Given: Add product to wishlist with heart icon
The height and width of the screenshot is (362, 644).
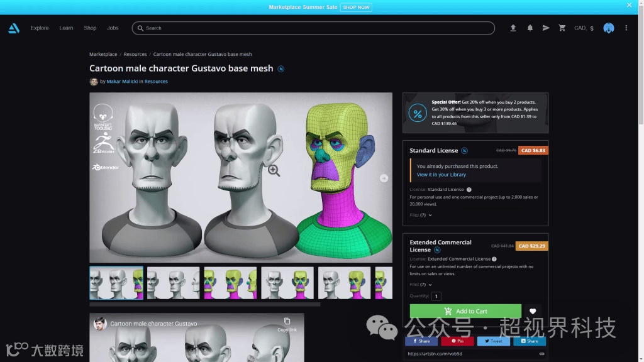Looking at the screenshot, I should (x=533, y=311).
